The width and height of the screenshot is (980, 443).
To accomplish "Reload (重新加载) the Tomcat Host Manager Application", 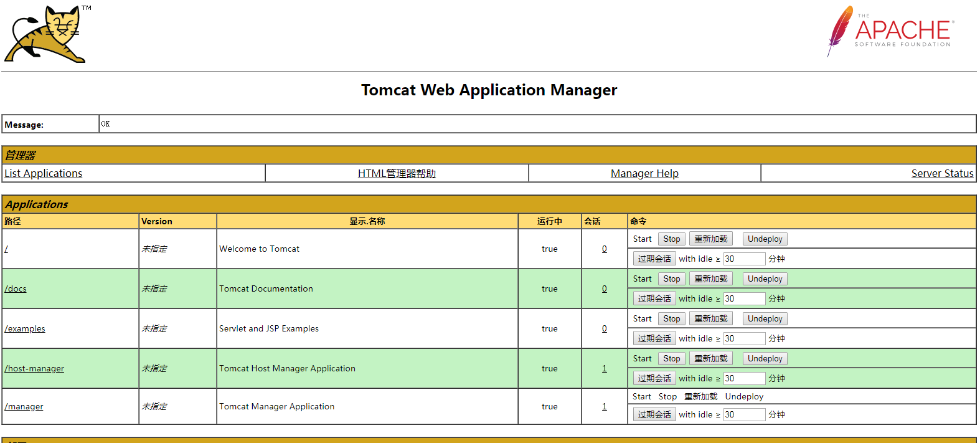I will pyautogui.click(x=711, y=358).
